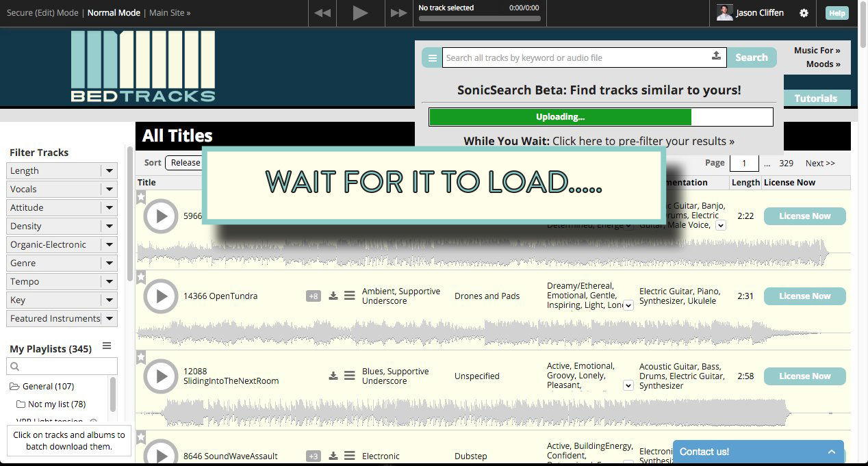Click pre-filter your results link
The width and height of the screenshot is (868, 466).
point(643,142)
